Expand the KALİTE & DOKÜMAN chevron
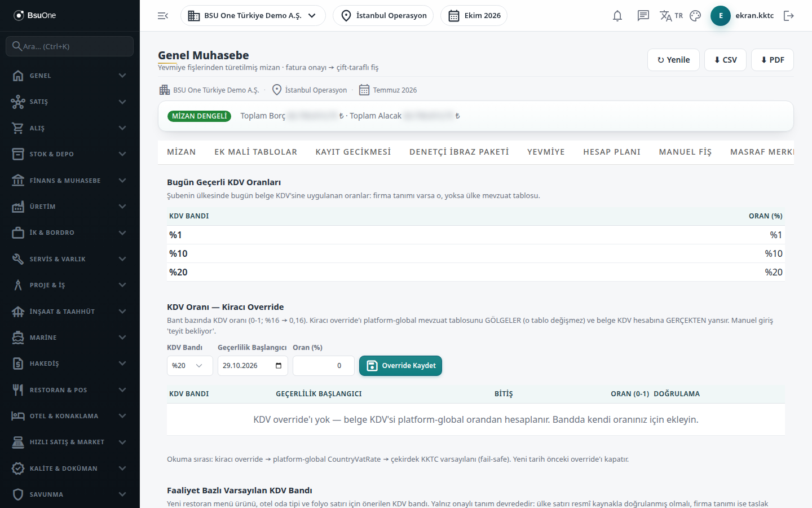The width and height of the screenshot is (812, 508). 122,468
